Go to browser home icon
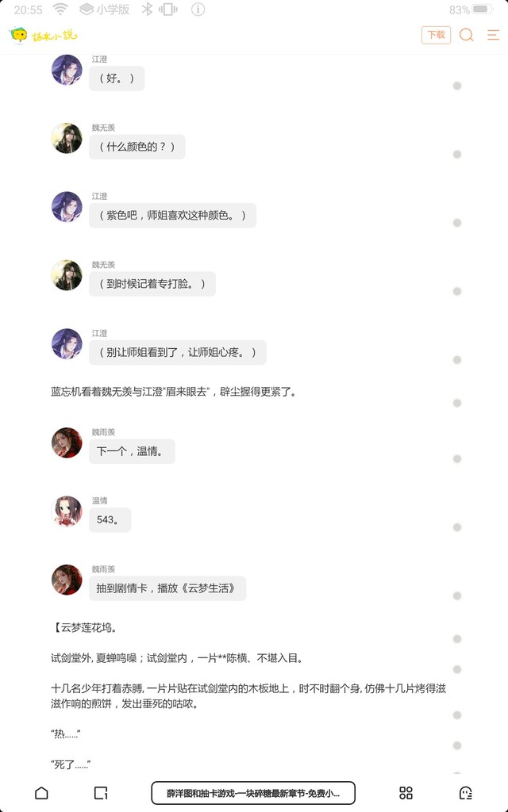The height and width of the screenshot is (812, 508). coord(41,793)
